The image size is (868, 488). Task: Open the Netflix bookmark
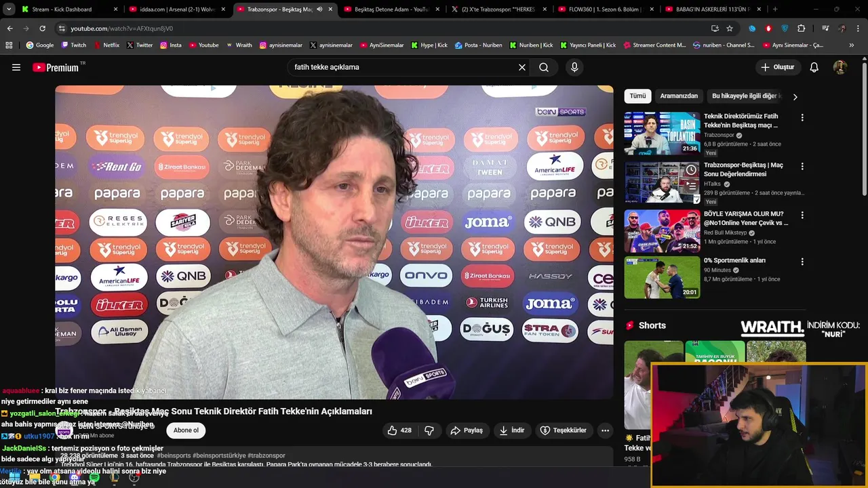coord(106,45)
